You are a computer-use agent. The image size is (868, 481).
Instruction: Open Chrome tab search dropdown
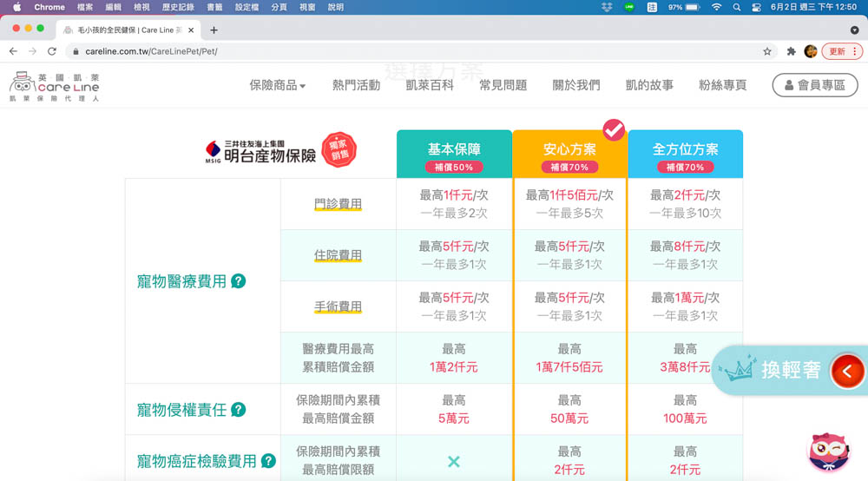855,30
